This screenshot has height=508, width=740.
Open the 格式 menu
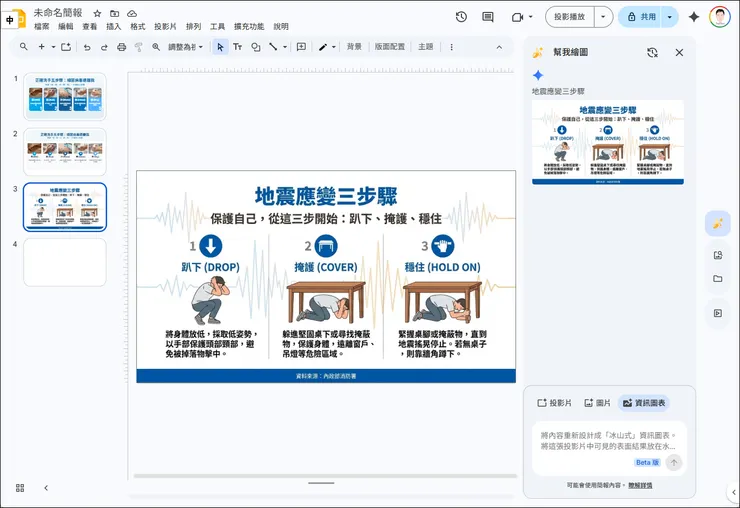click(x=137, y=26)
